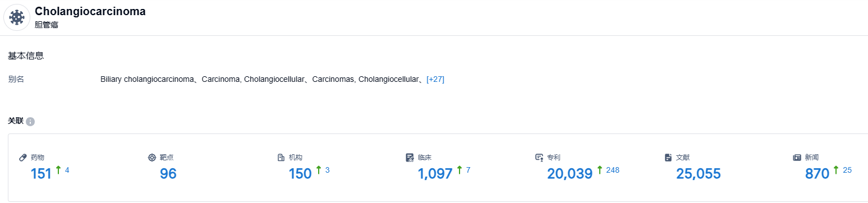Click the patent icon beside 专利
This screenshot has width=868, height=203.
point(539,158)
